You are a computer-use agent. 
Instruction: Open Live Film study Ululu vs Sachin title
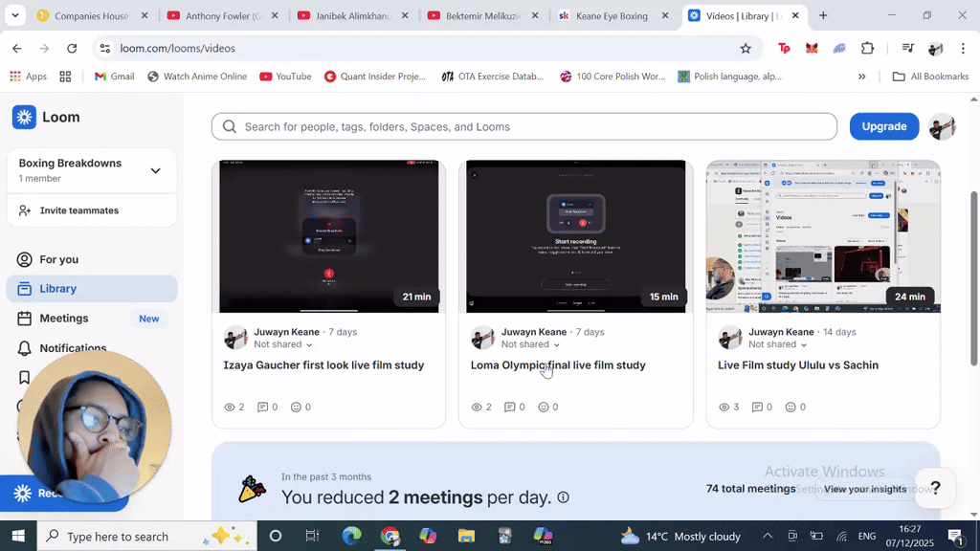pos(798,365)
